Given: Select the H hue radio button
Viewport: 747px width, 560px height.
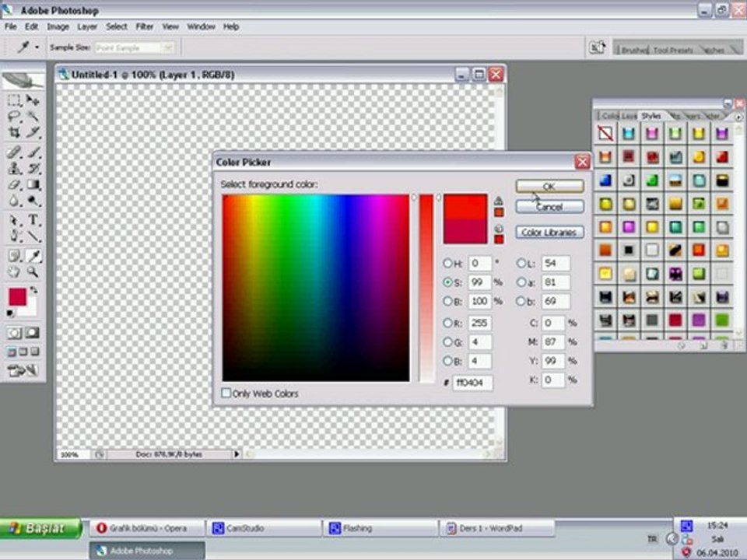Looking at the screenshot, I should click(447, 263).
